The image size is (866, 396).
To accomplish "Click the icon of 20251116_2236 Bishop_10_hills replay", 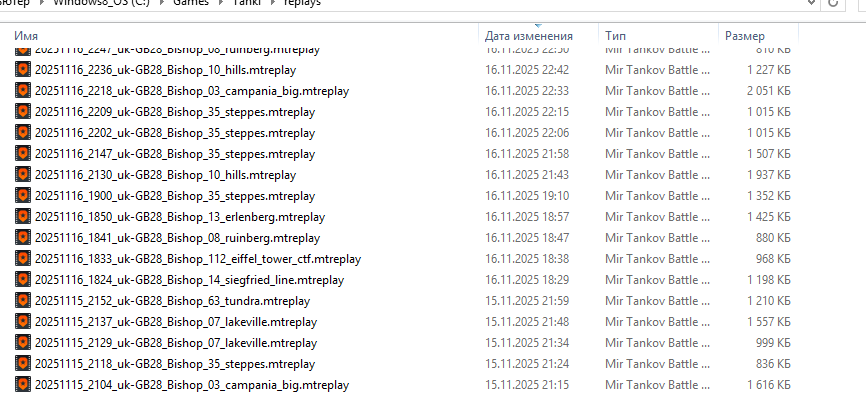I will point(23,70).
